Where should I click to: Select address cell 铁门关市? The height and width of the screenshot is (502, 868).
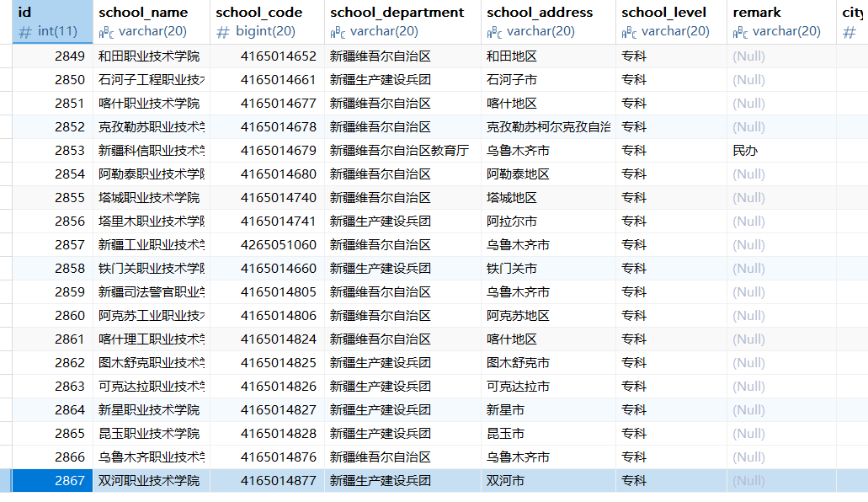(548, 268)
